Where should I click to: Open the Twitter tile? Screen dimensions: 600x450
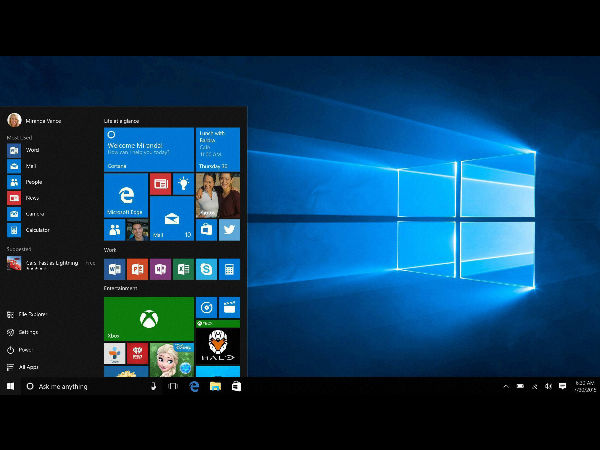(230, 230)
